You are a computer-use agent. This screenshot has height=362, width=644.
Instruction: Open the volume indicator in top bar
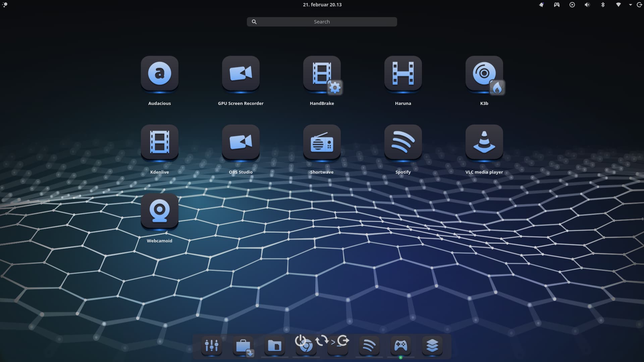tap(587, 5)
